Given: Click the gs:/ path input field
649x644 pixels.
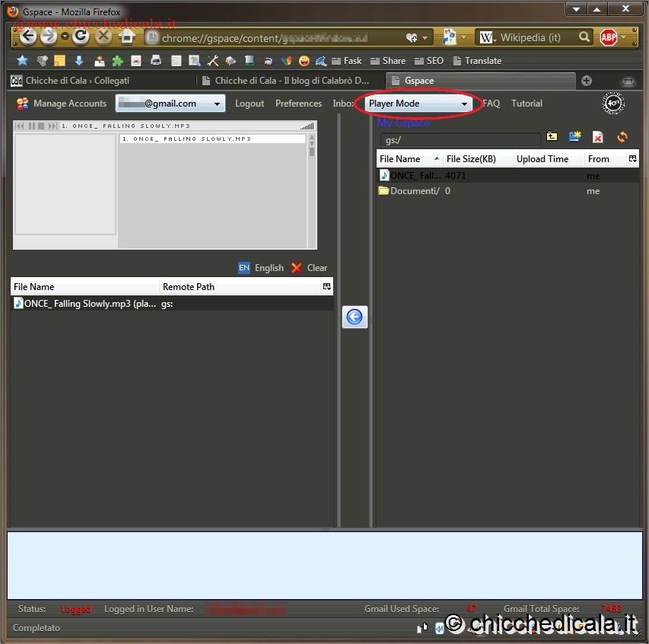Looking at the screenshot, I should (x=460, y=140).
